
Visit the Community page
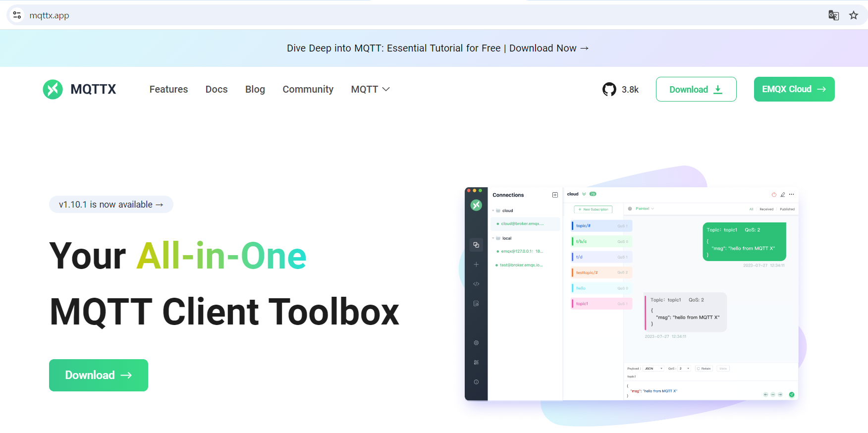tap(308, 89)
